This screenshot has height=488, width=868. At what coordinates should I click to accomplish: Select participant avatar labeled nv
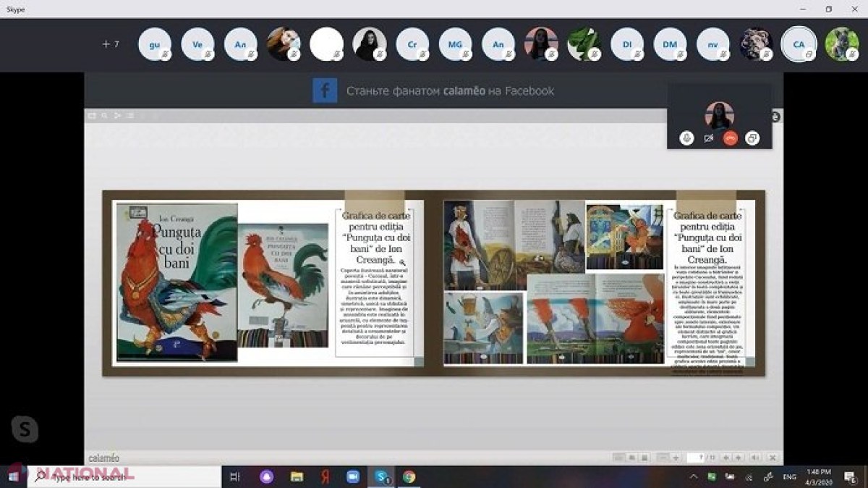713,44
